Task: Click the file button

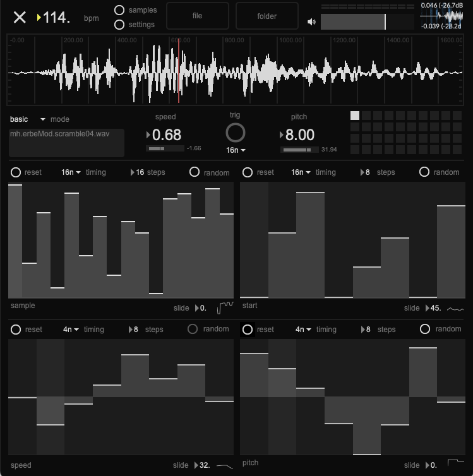Action: click(197, 16)
